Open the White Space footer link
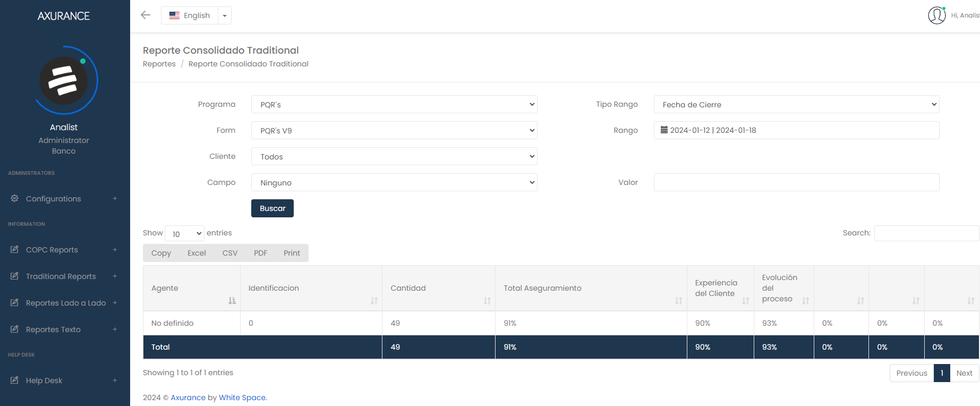Viewport: 980px width, 406px height. 242,397
